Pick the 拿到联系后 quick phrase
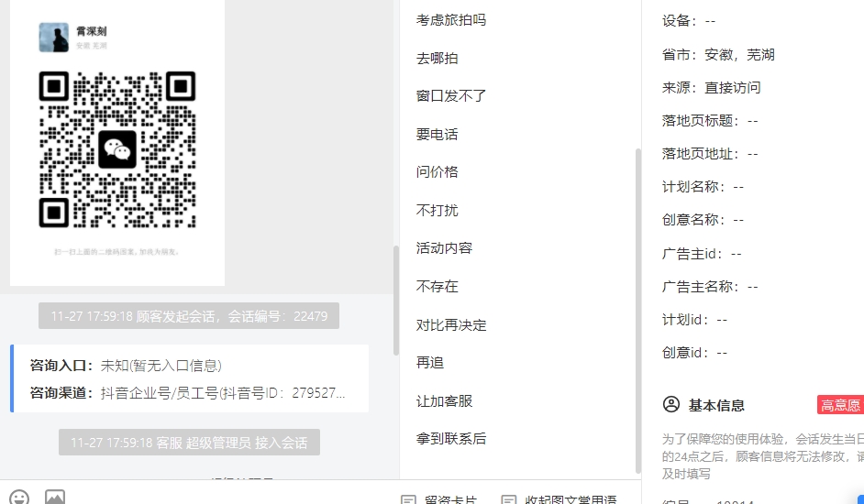This screenshot has height=504, width=864. click(450, 438)
